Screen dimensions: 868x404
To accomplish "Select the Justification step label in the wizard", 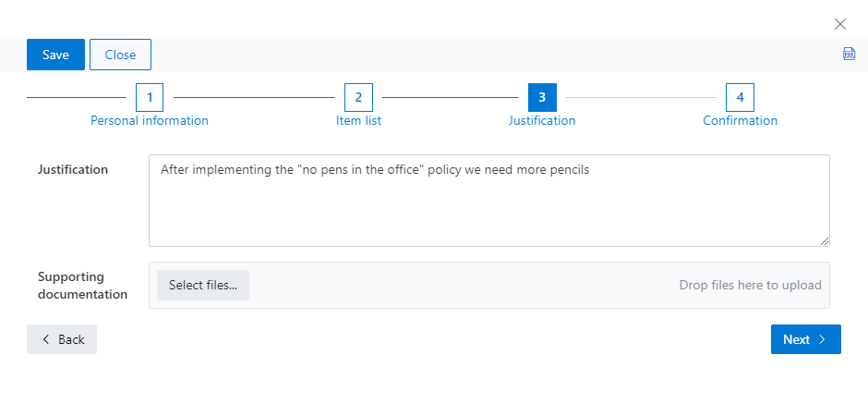I will point(542,120).
